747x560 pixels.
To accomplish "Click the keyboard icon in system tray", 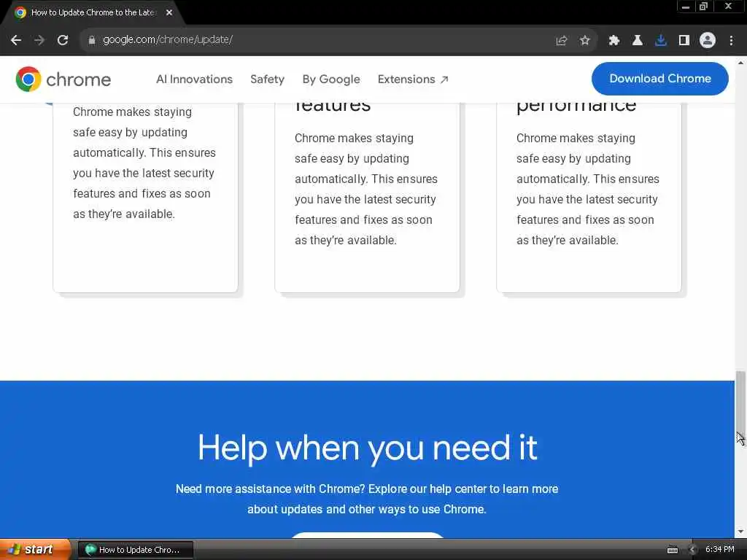I will click(x=673, y=550).
